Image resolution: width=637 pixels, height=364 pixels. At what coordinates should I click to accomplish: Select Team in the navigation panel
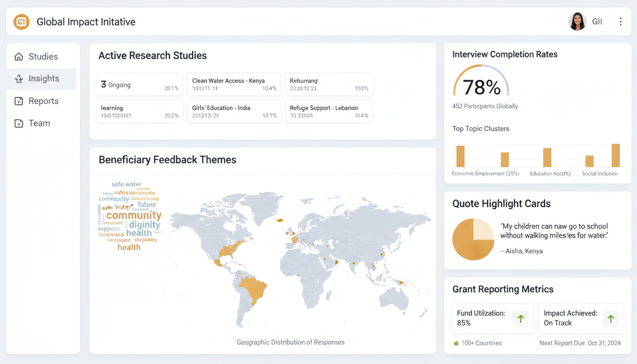pyautogui.click(x=40, y=123)
